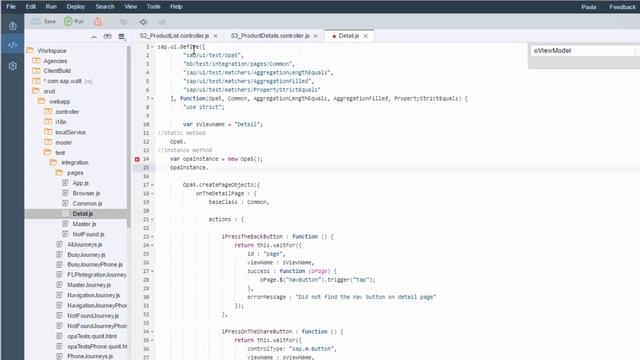Navigate back with left arrow toolbar icon
The height and width of the screenshot is (360, 640).
pos(143,22)
